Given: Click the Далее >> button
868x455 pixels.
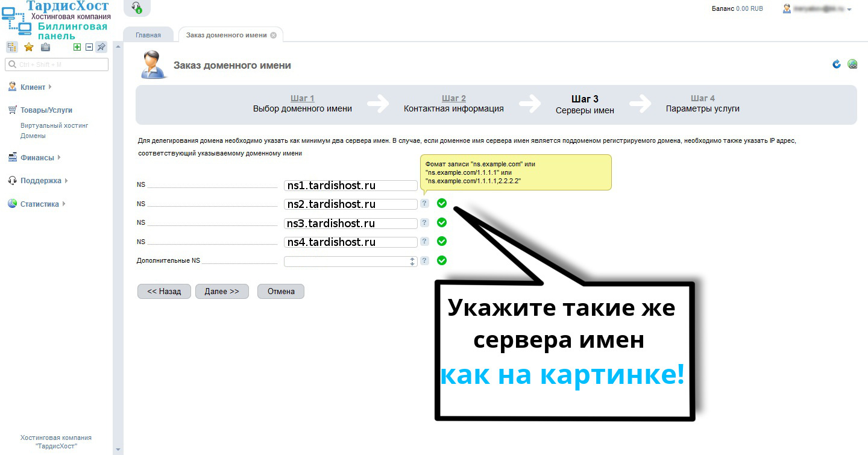Looking at the screenshot, I should [x=222, y=292].
